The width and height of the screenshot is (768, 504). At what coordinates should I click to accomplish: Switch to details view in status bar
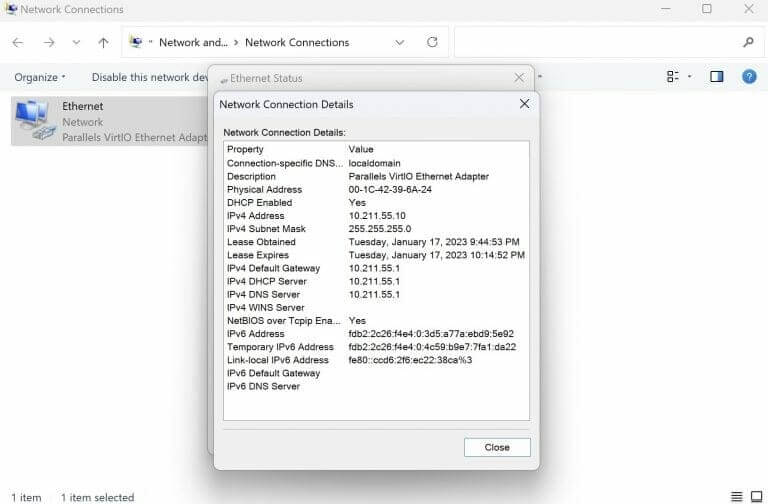736,497
